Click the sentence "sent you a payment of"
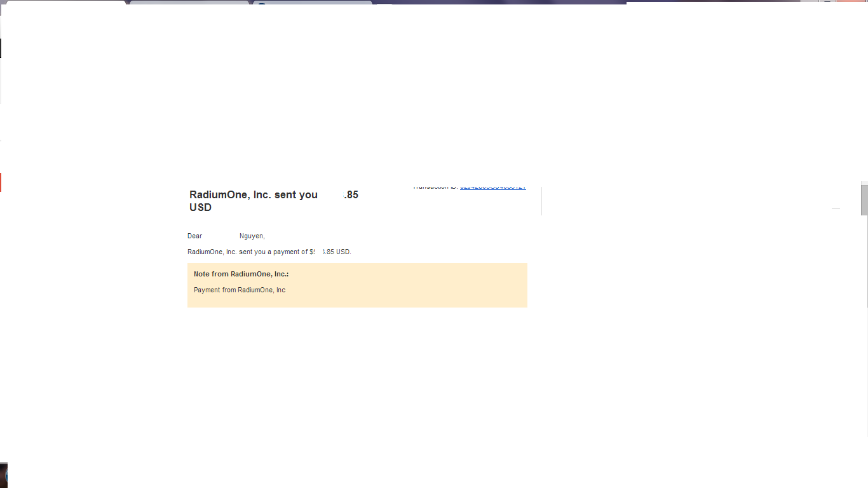868x488 pixels. tap(273, 252)
